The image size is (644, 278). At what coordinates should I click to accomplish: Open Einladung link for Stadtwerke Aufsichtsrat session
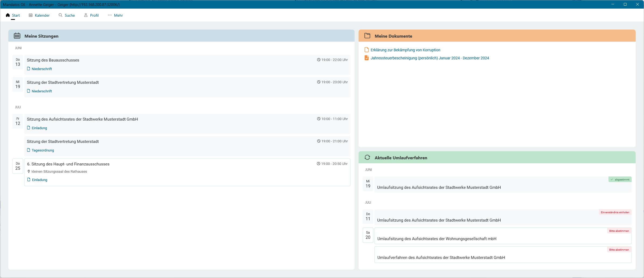pyautogui.click(x=39, y=128)
